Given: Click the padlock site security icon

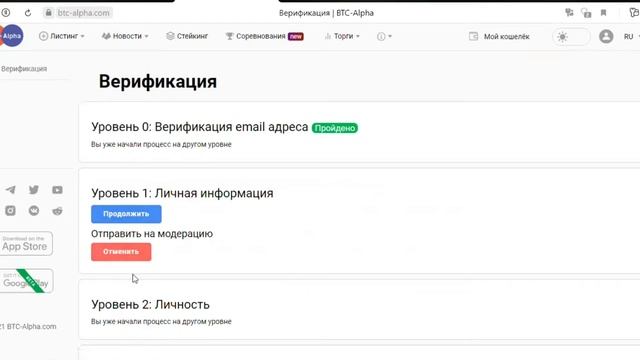Looking at the screenshot, I should (49, 13).
